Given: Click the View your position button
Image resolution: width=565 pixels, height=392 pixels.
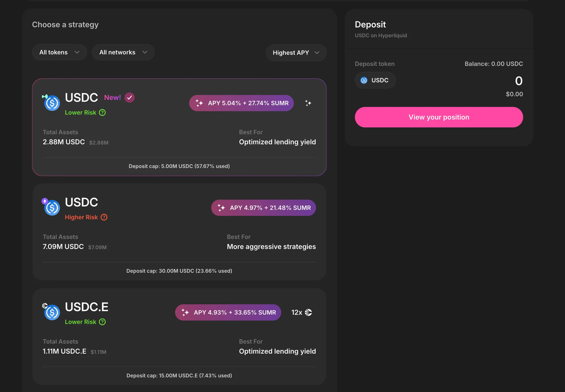Looking at the screenshot, I should [x=439, y=117].
